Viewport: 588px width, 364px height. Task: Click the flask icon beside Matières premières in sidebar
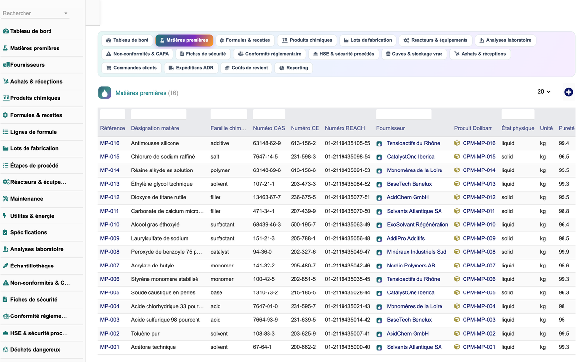6,48
